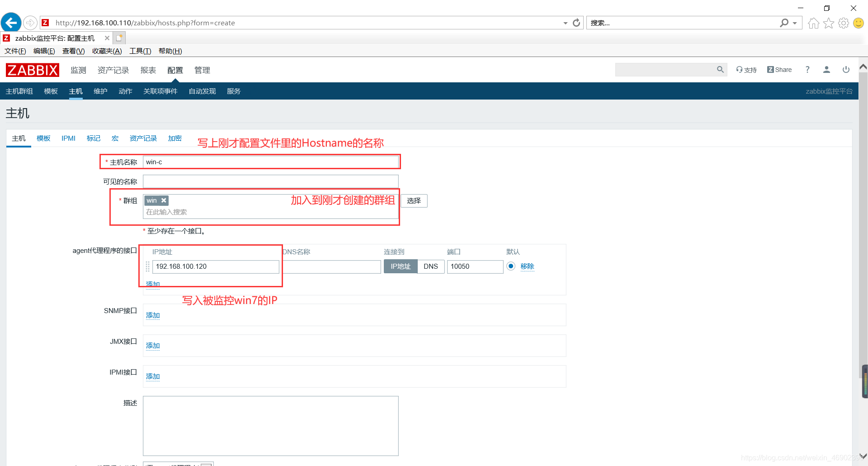The height and width of the screenshot is (466, 868).
Task: Click the 端口 10050 field
Action: [475, 266]
